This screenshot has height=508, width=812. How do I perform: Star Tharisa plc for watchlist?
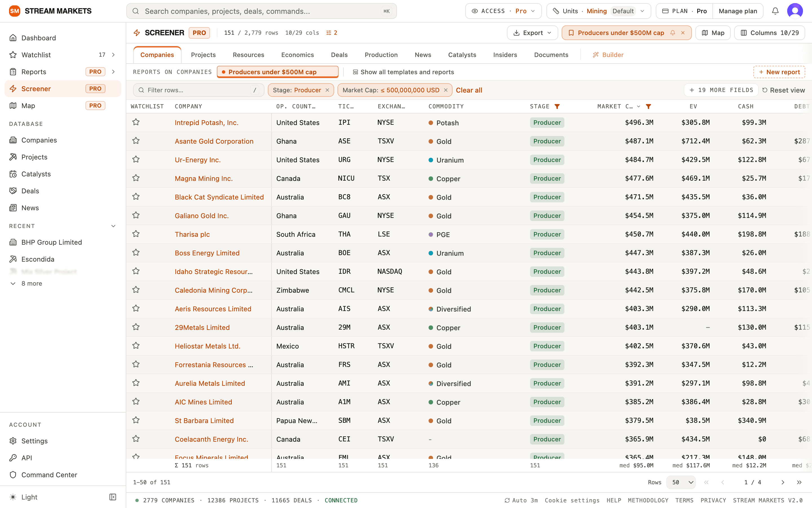[136, 234]
